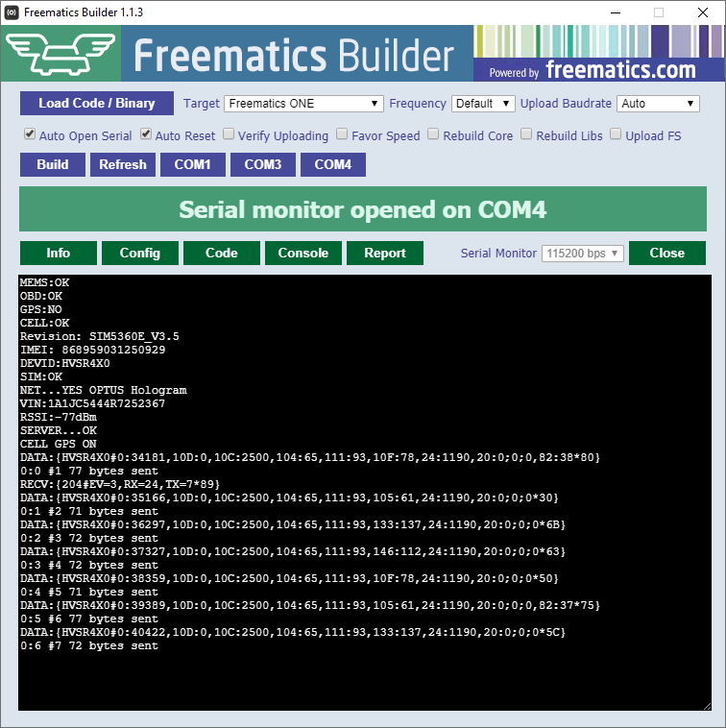Click the console resize grip corner

(x=707, y=706)
